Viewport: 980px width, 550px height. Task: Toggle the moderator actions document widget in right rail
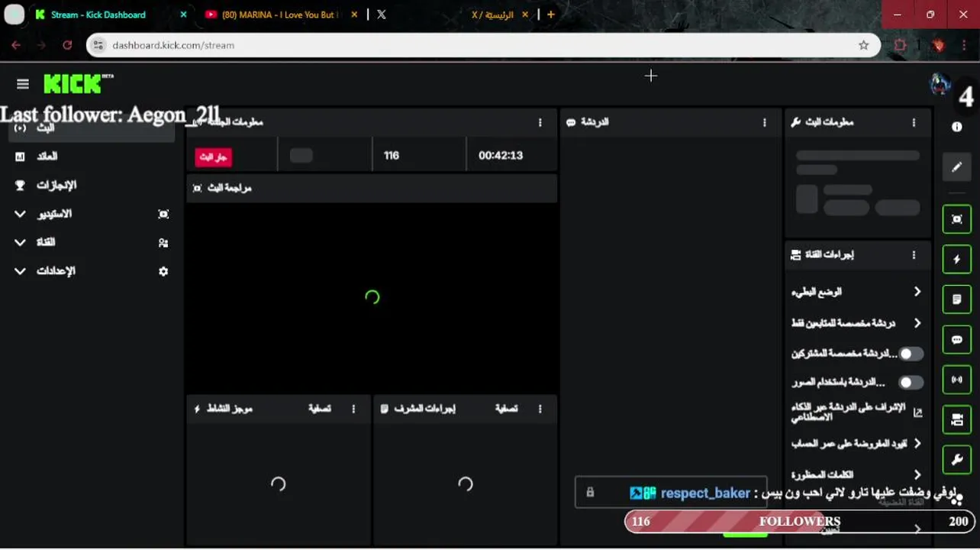click(956, 299)
